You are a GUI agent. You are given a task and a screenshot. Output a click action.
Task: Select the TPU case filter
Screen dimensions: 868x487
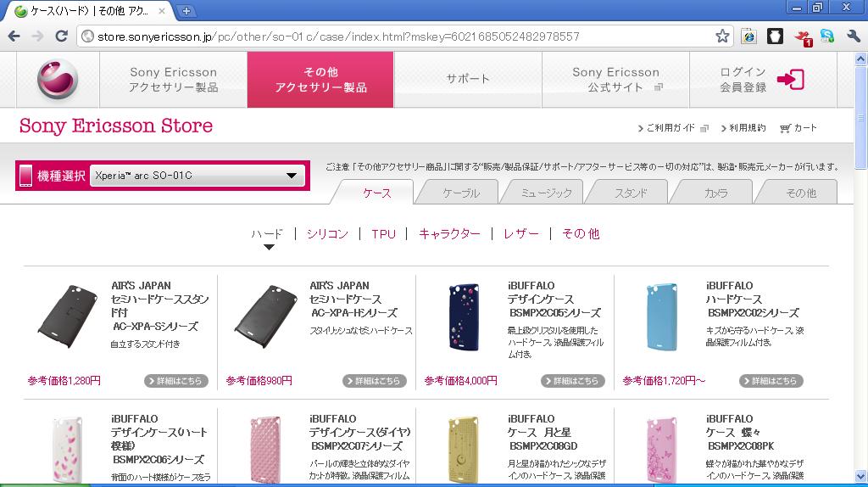tap(384, 234)
